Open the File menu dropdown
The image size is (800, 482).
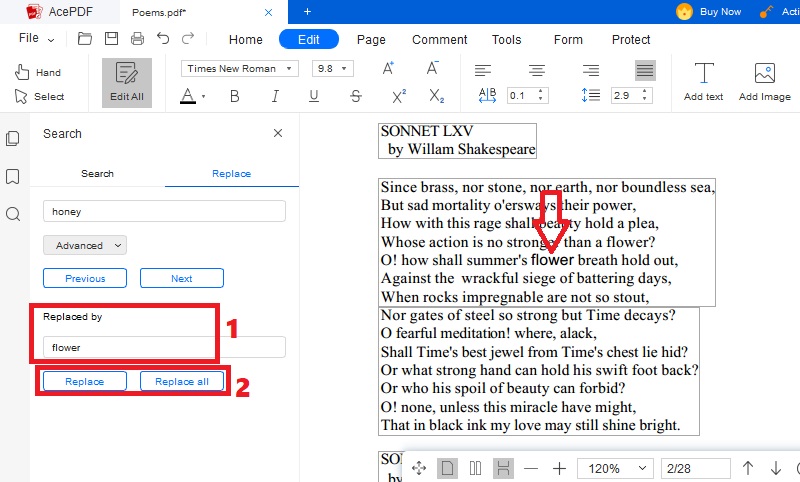pos(36,38)
